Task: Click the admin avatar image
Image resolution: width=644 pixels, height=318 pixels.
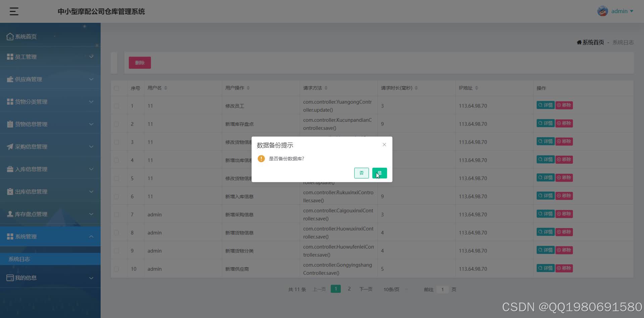Action: pyautogui.click(x=603, y=11)
